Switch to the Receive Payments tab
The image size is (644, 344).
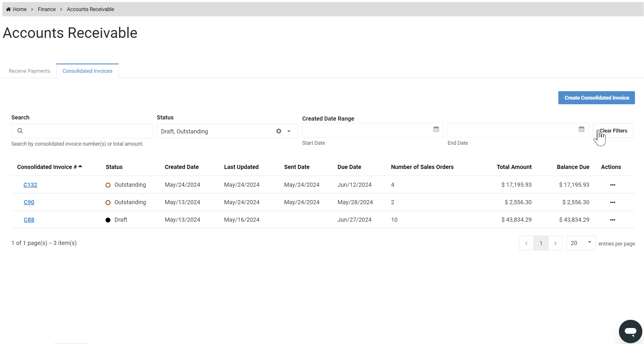pos(29,71)
